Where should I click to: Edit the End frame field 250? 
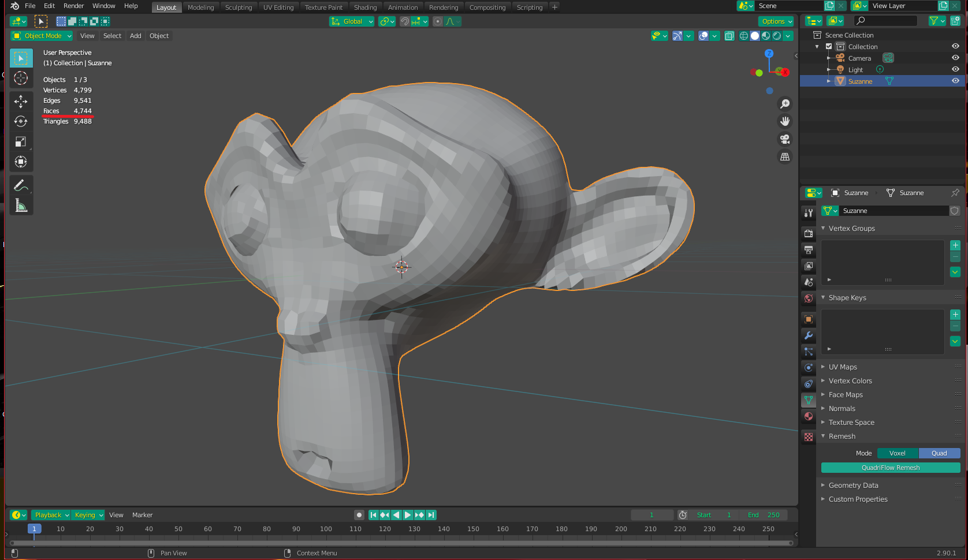tap(764, 515)
